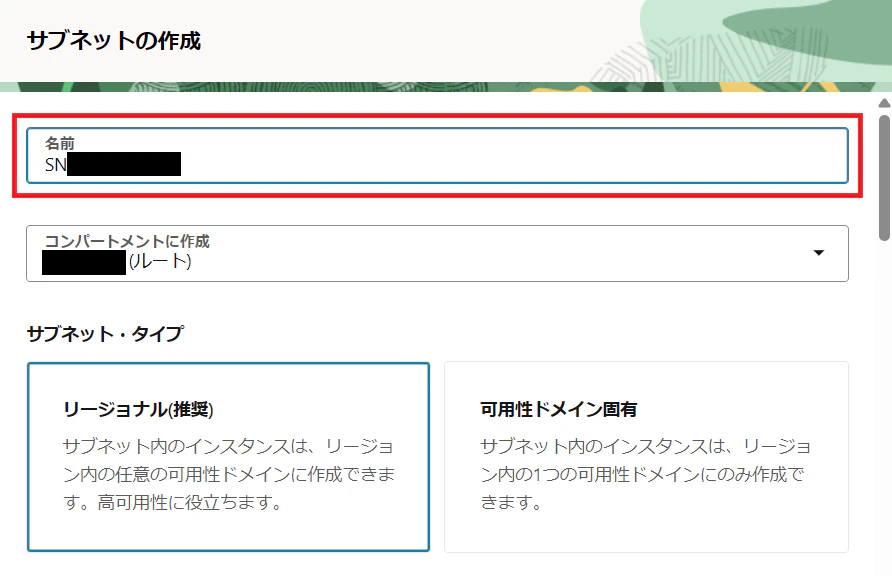This screenshot has height=576, width=892.
Task: Click the サブネット・タイプ section label
Action: point(105,333)
